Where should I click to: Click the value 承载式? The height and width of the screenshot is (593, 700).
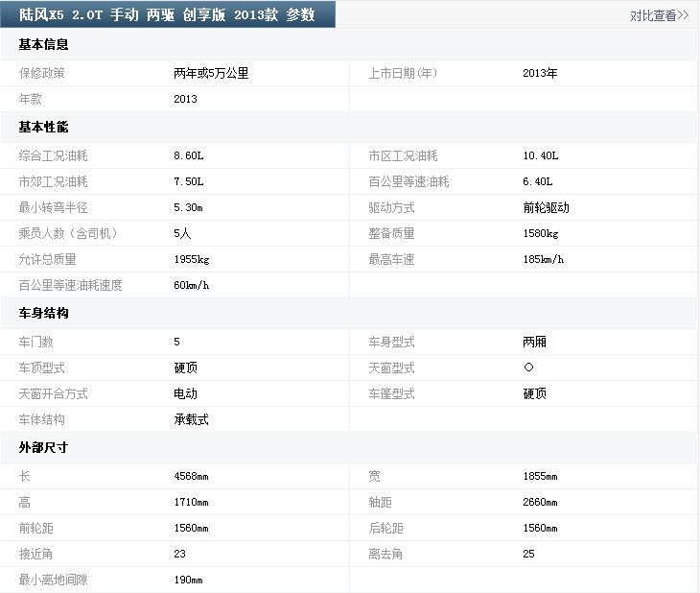click(191, 420)
